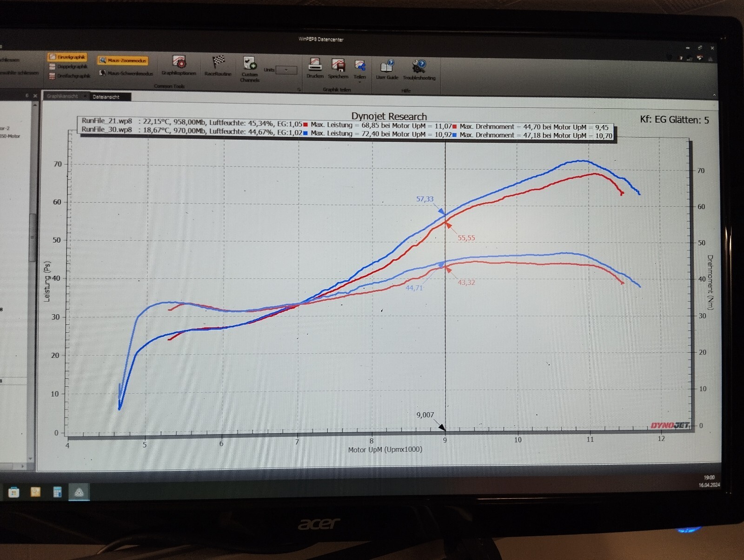Expand Common Tools group dialog launcher

[299, 89]
